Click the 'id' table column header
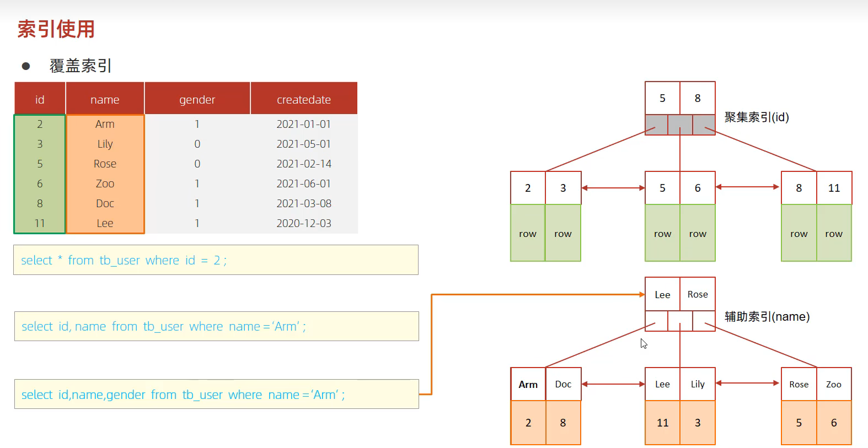Screen dimensions: 868x448 pyautogui.click(x=40, y=99)
